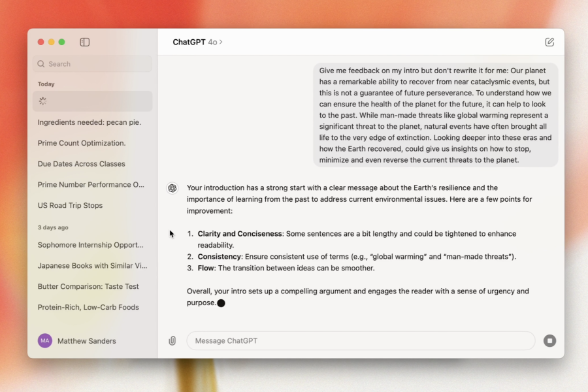The image size is (588, 392).
Task: Open 'Japanese Books with Similar Vi...' chat
Action: (92, 266)
